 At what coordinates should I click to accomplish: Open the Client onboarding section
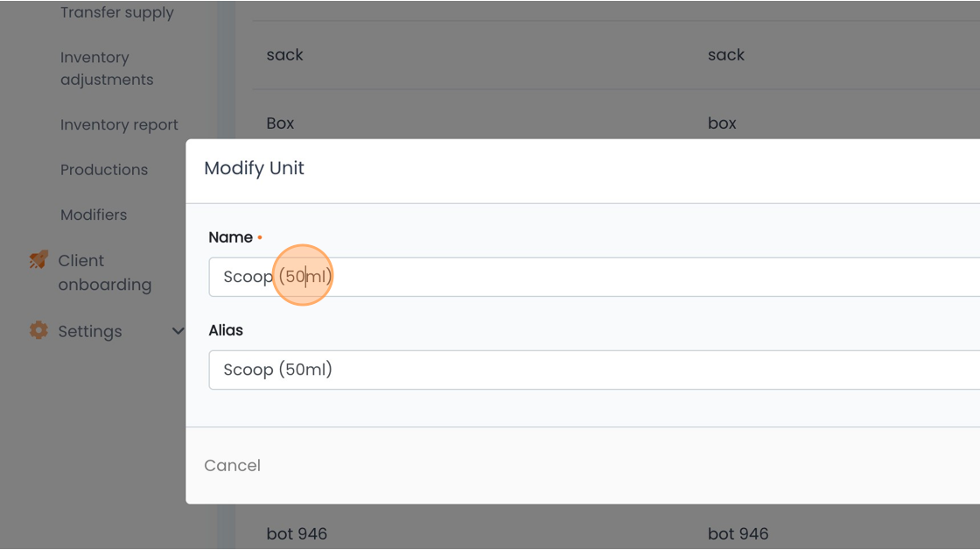[x=104, y=272]
